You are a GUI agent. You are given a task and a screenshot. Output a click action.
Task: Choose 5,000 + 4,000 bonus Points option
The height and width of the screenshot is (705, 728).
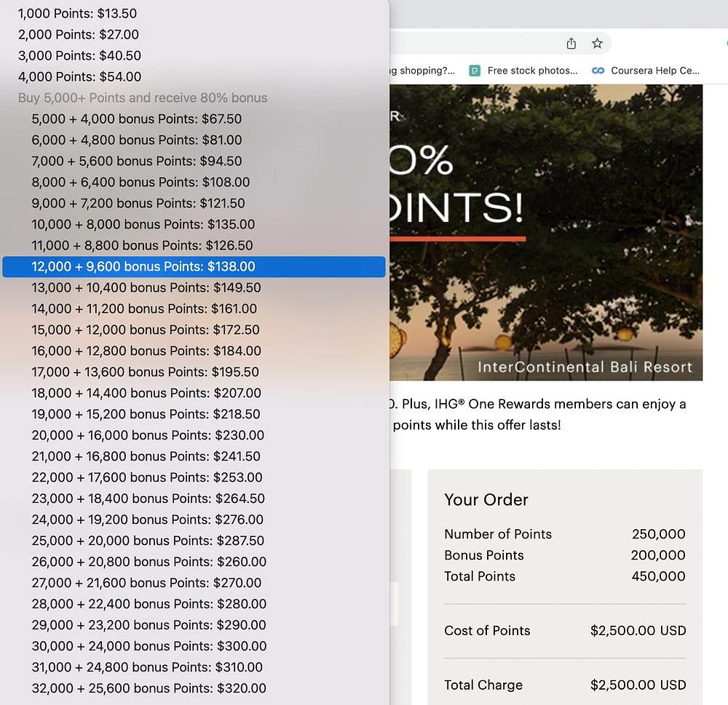(x=194, y=119)
